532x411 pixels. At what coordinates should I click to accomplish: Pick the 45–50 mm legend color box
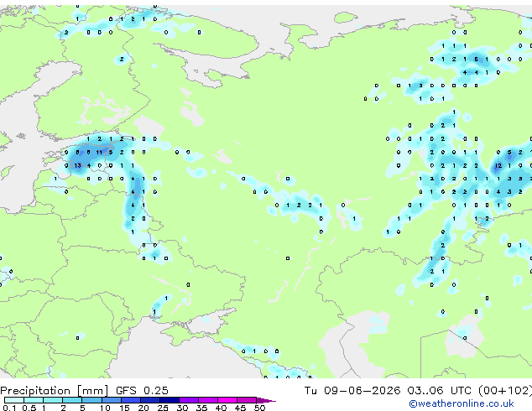[247, 400]
